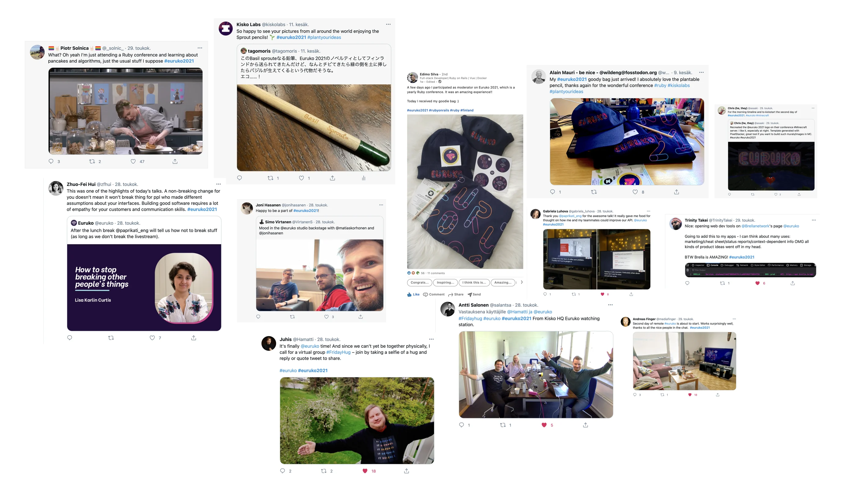Reply to Kisko Labs' Sprout pencils tweet
Viewport: 847px width, 504px height.
tap(239, 178)
